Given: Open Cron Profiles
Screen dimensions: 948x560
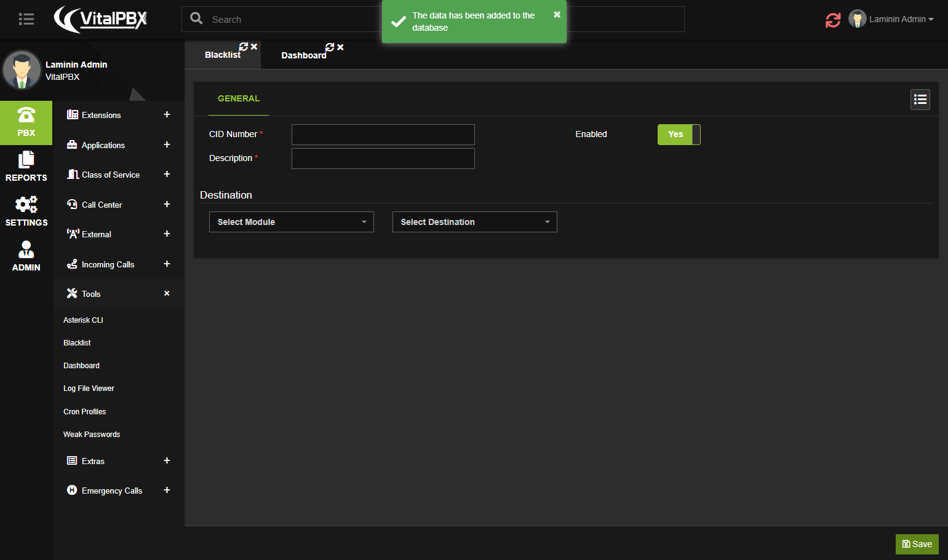Looking at the screenshot, I should (x=84, y=412).
